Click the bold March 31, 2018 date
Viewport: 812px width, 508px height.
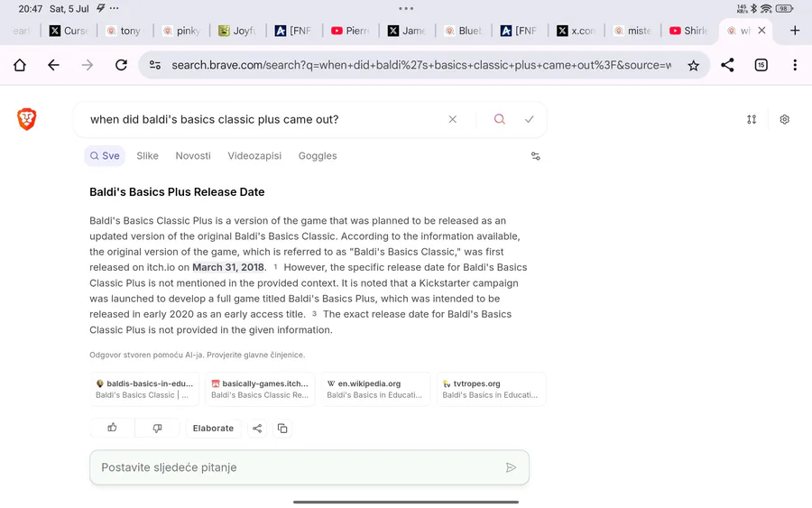pyautogui.click(x=228, y=267)
